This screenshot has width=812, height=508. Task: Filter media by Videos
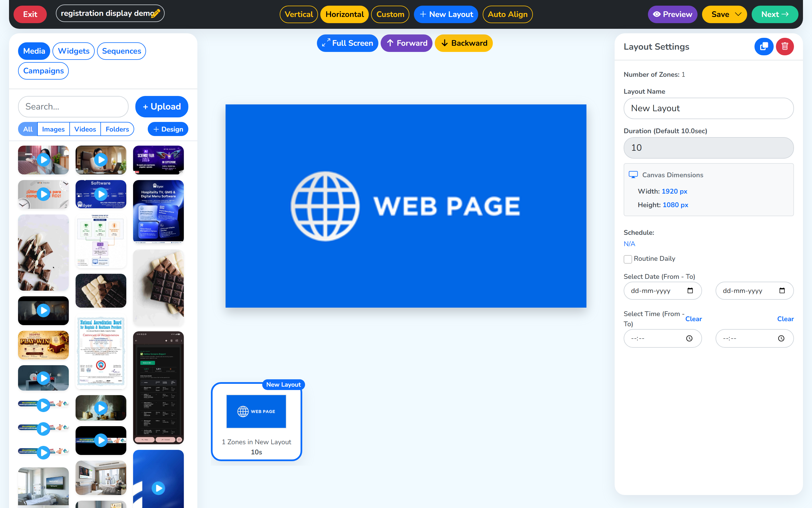click(85, 129)
